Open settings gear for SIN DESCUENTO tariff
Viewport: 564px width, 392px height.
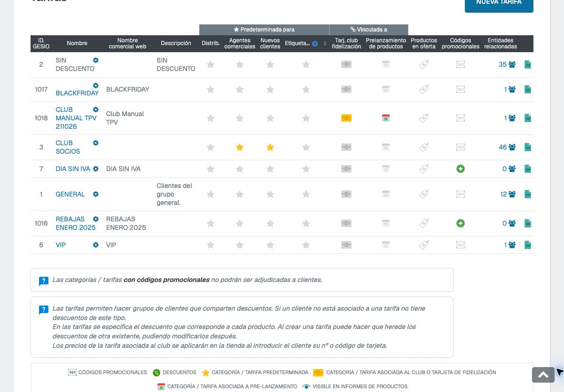[96, 60]
